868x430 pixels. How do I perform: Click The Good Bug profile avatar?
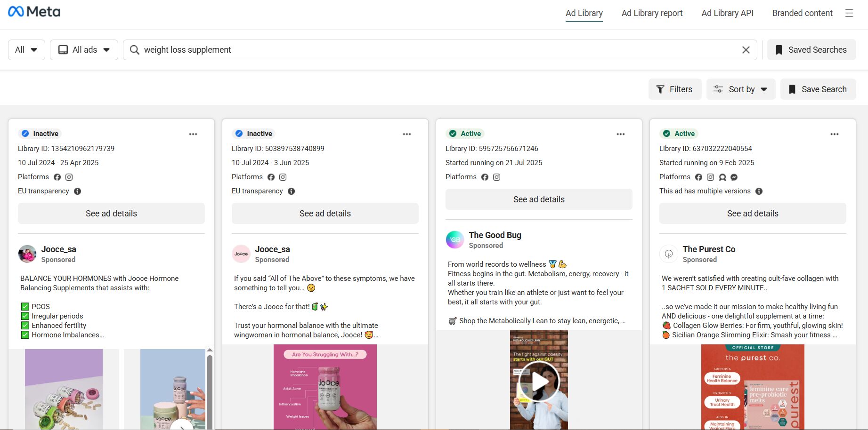click(455, 240)
